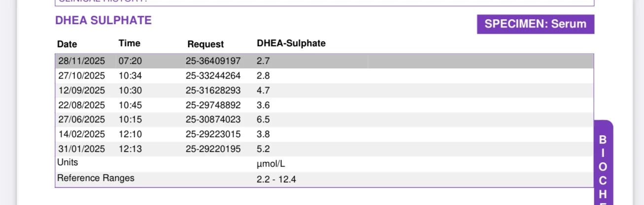Click request number 25-33244264
644x205 pixels.
point(213,76)
